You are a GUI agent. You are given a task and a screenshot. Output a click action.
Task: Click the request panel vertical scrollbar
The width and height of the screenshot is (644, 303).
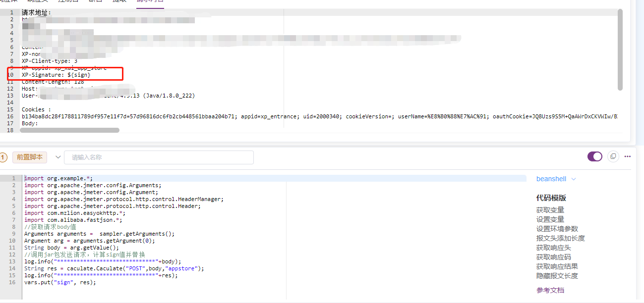coord(620,50)
